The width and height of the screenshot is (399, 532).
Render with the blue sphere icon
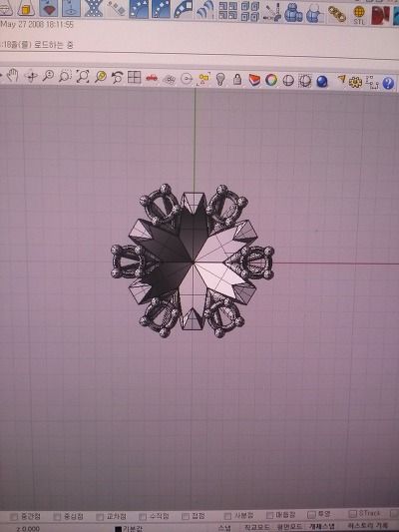[322, 82]
